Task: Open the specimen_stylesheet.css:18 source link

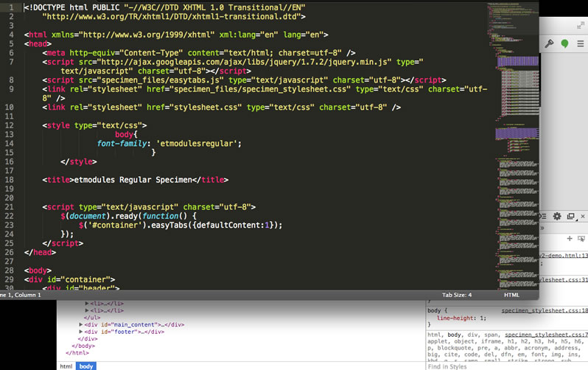Action: tap(545, 311)
